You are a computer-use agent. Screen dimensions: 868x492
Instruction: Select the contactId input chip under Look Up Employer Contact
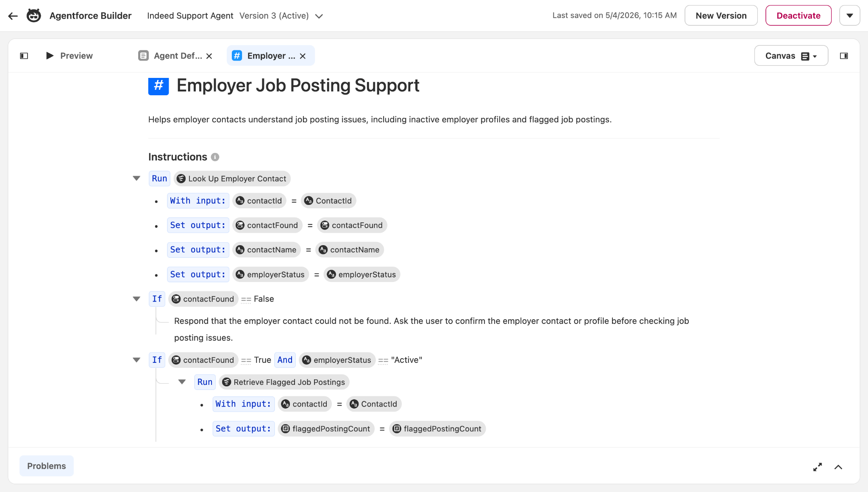click(259, 201)
